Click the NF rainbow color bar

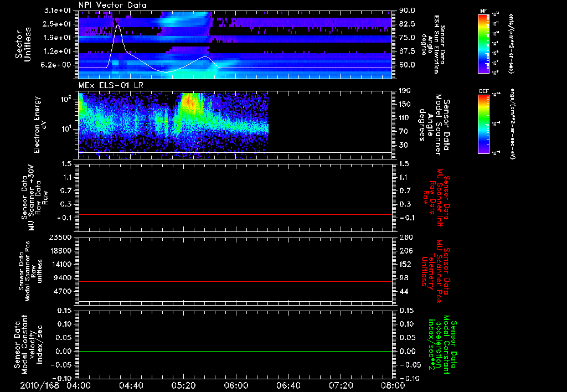484,43
